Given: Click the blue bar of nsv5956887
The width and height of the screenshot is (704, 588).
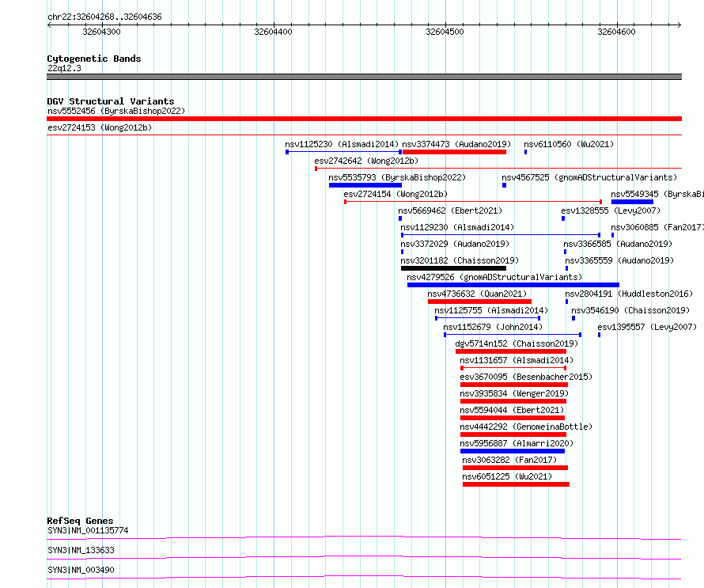Looking at the screenshot, I should click(x=513, y=451).
